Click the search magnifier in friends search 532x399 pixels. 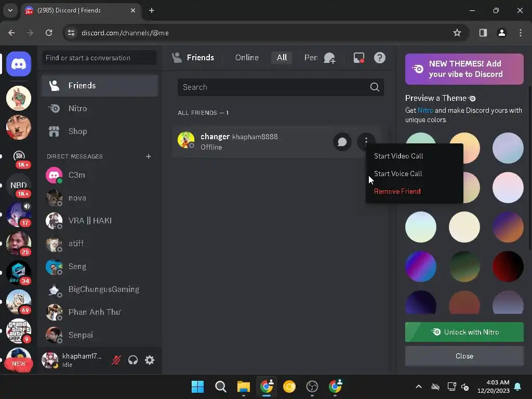point(375,87)
